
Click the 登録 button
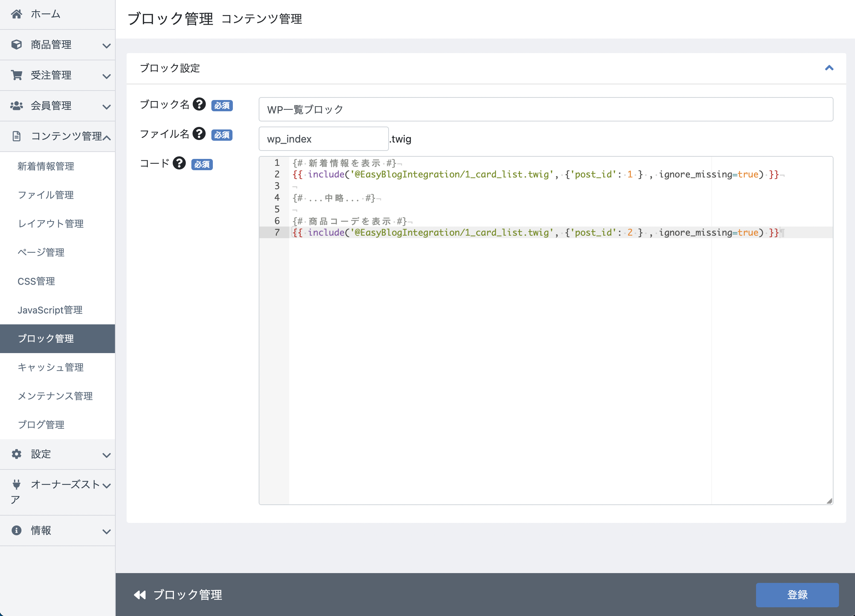[x=797, y=595]
